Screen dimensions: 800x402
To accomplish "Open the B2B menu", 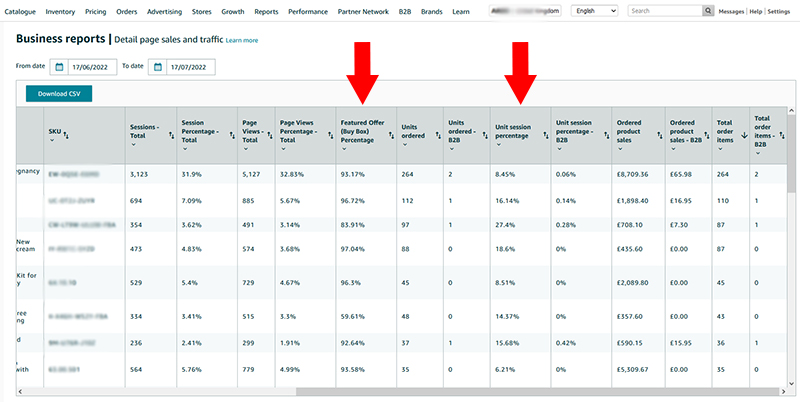I will click(405, 11).
